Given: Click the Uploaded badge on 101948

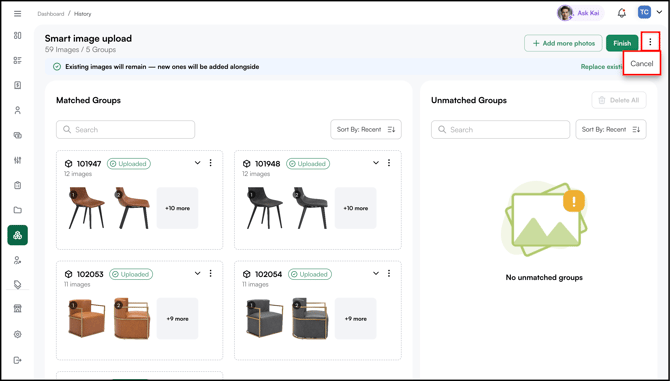Looking at the screenshot, I should [308, 164].
